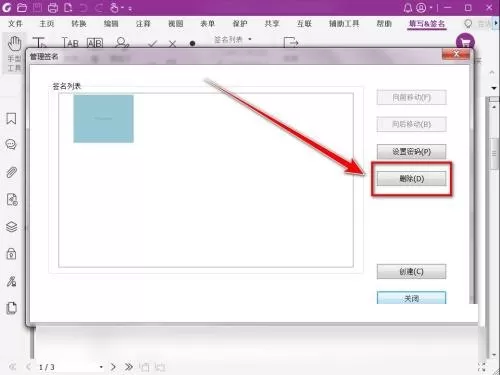The image size is (500, 375).
Task: Open the Pages panel in sidebar
Action: click(12, 308)
